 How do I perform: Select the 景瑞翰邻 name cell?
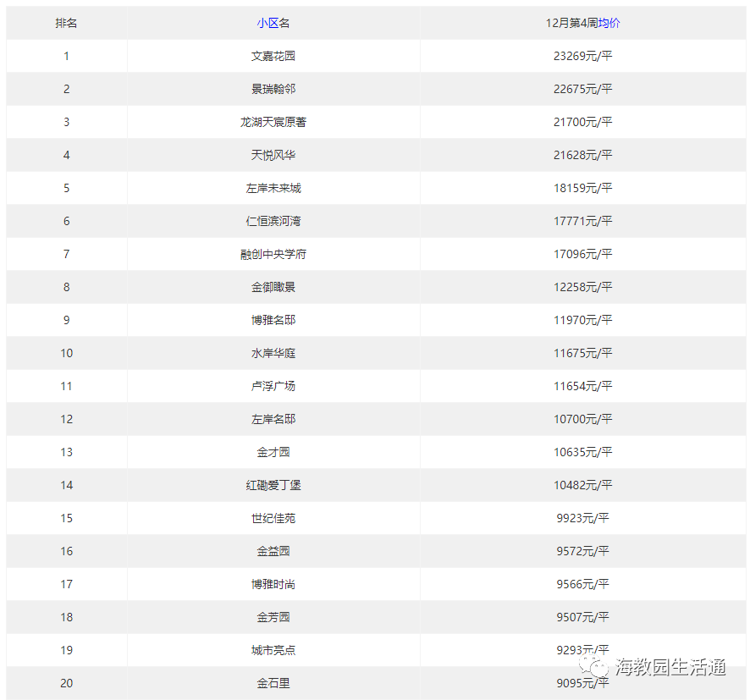click(x=273, y=89)
